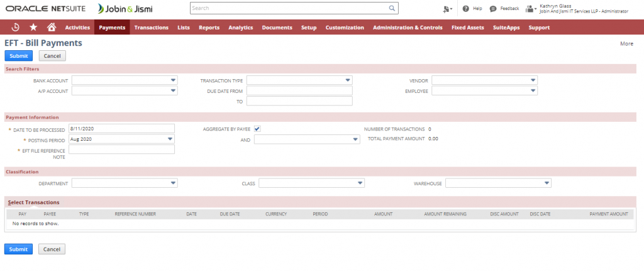Open the Fixed Assets menu
The height and width of the screenshot is (272, 644).
(467, 28)
